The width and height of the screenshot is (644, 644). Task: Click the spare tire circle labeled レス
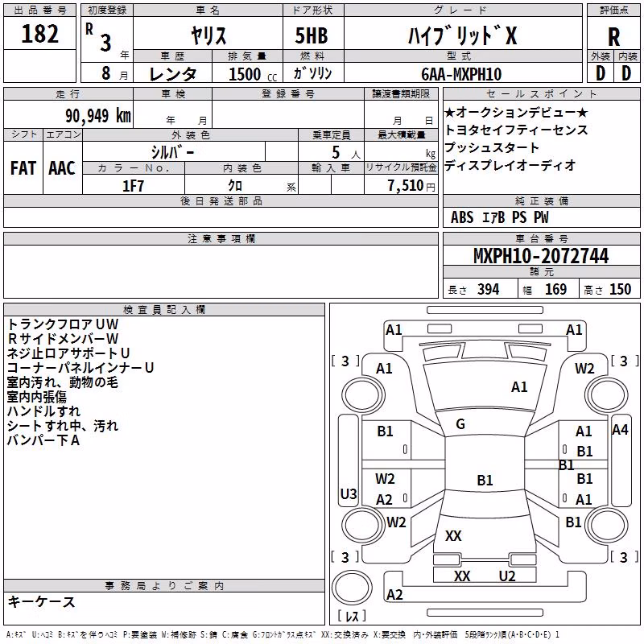pyautogui.click(x=352, y=588)
